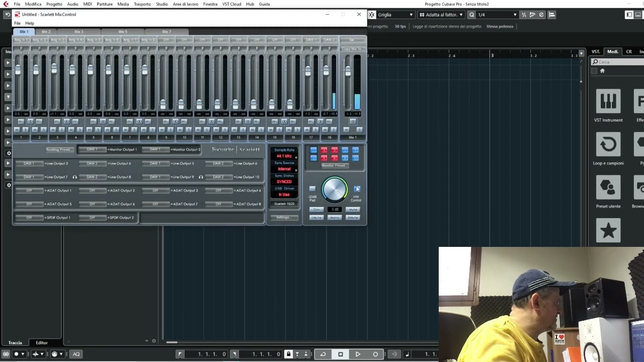Click the AQ auto-quantize button
Image resolution: width=644 pixels, height=362 pixels.
[x=76, y=354]
